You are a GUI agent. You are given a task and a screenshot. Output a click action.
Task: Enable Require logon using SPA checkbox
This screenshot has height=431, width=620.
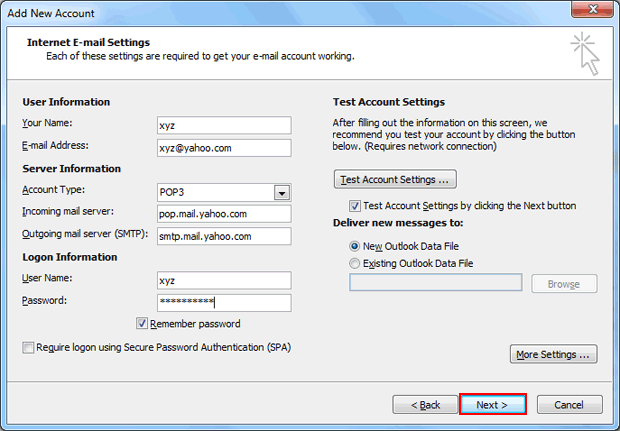pyautogui.click(x=28, y=348)
